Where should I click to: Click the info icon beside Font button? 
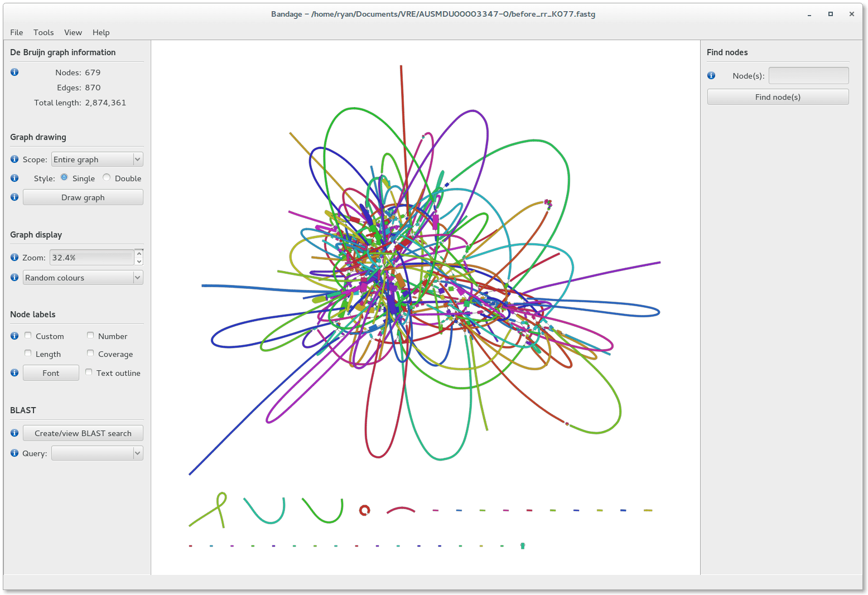click(15, 373)
